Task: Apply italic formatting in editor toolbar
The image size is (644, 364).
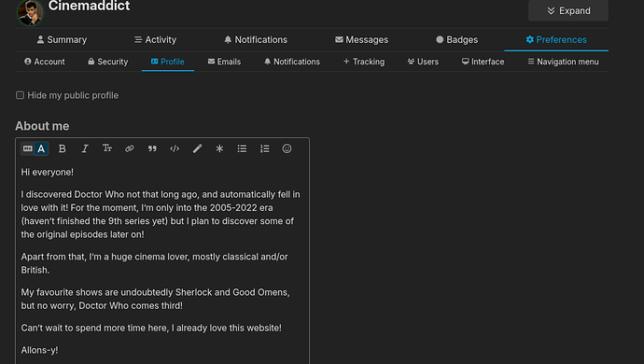Action: tap(85, 148)
